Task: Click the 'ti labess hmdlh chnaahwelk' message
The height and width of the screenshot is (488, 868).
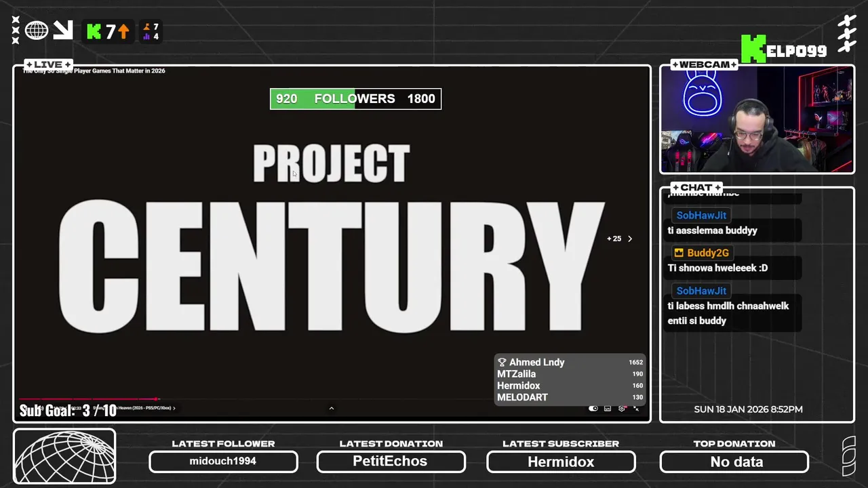Action: (x=728, y=313)
